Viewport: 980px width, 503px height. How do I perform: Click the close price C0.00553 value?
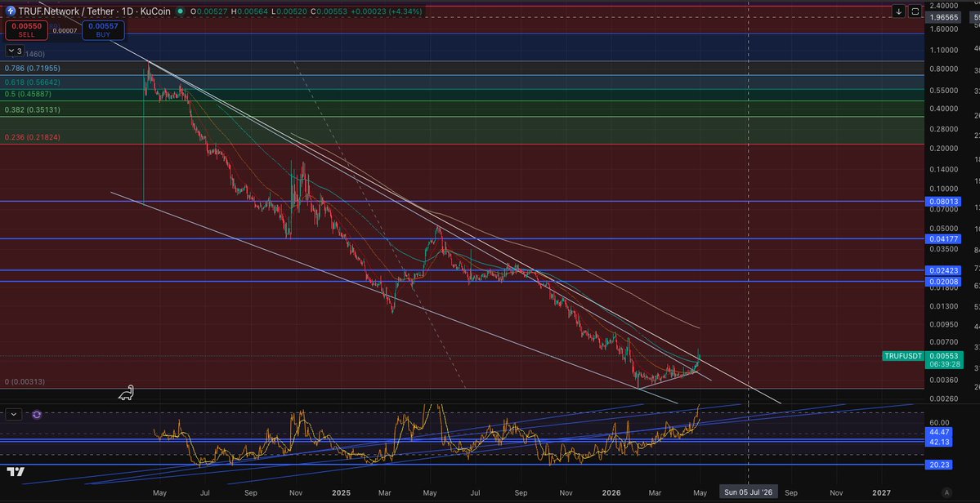[328, 11]
